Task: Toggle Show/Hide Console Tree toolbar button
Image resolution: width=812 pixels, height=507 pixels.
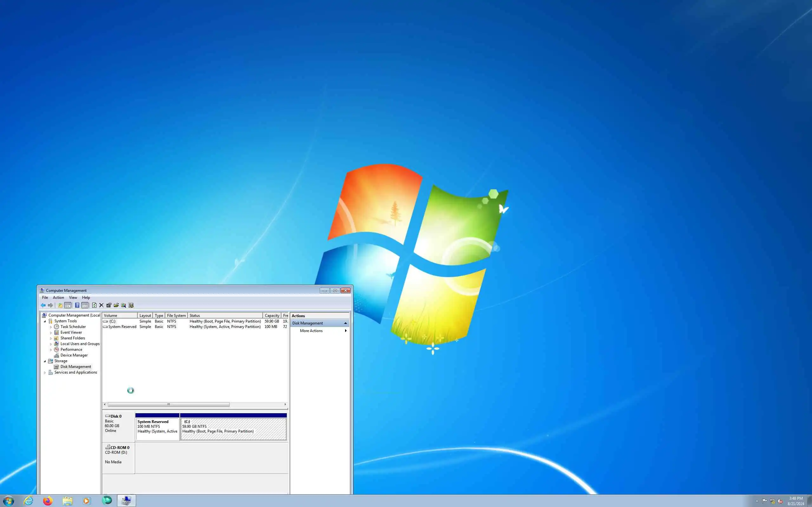Action: (68, 305)
